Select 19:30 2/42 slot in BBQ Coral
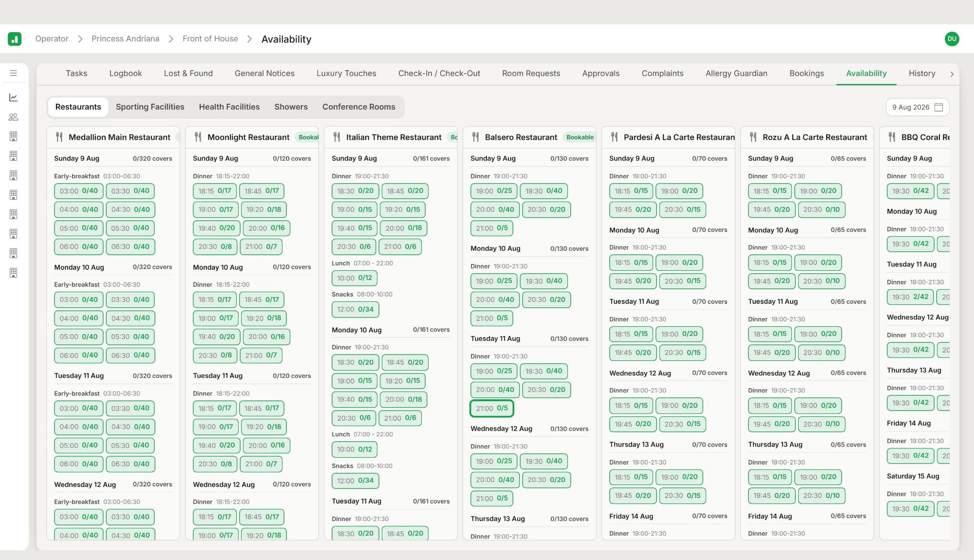The width and height of the screenshot is (974, 560). point(910,297)
